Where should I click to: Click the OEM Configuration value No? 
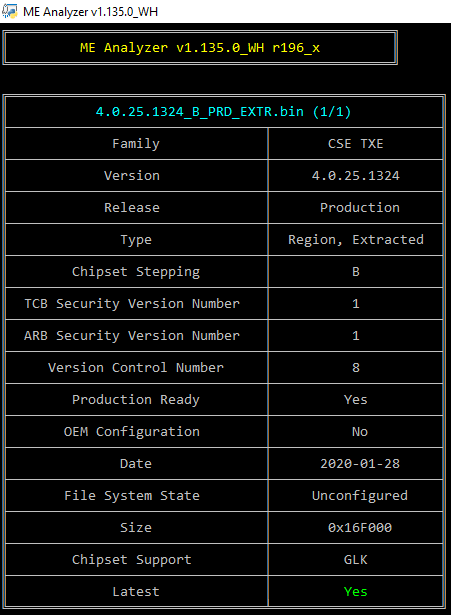point(360,431)
